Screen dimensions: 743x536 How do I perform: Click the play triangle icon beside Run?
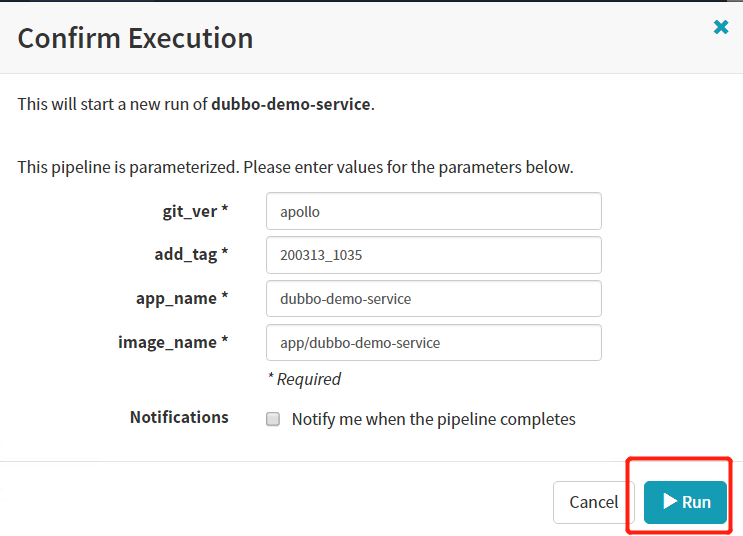670,501
